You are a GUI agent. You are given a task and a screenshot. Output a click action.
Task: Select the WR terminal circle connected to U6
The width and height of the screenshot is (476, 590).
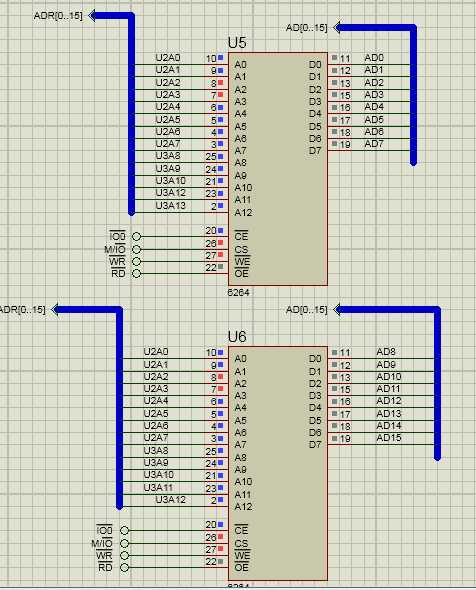125,555
